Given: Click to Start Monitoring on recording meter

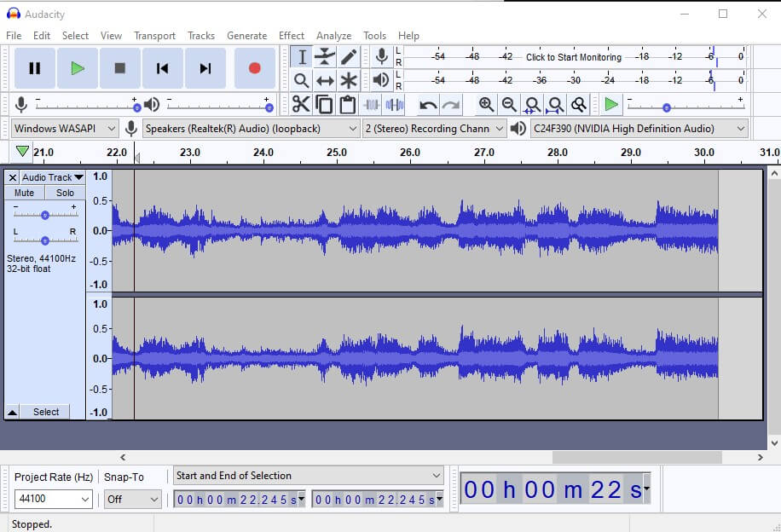Looking at the screenshot, I should (573, 57).
